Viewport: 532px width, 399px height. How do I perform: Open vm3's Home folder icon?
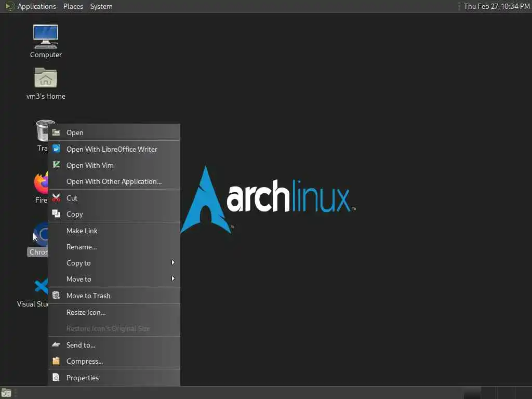46,78
